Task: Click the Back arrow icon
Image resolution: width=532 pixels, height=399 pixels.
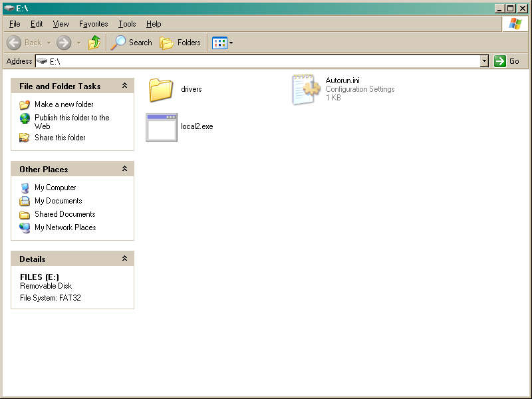Action: point(14,43)
